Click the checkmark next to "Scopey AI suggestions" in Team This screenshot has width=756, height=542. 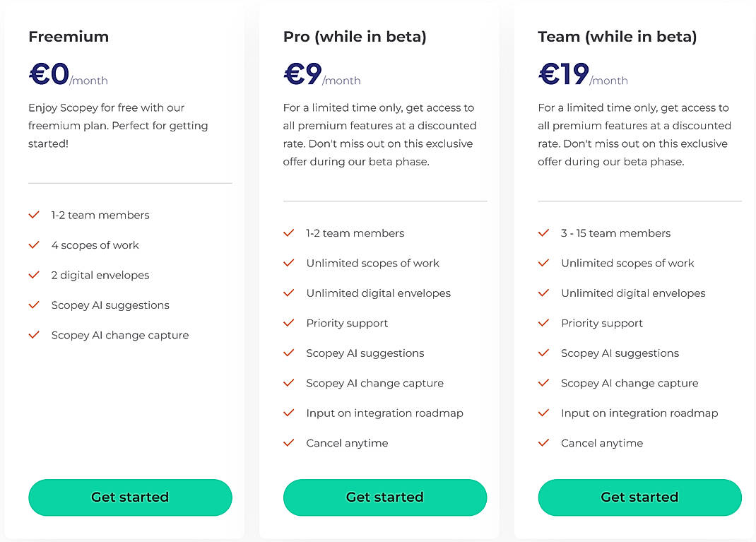[x=543, y=353]
